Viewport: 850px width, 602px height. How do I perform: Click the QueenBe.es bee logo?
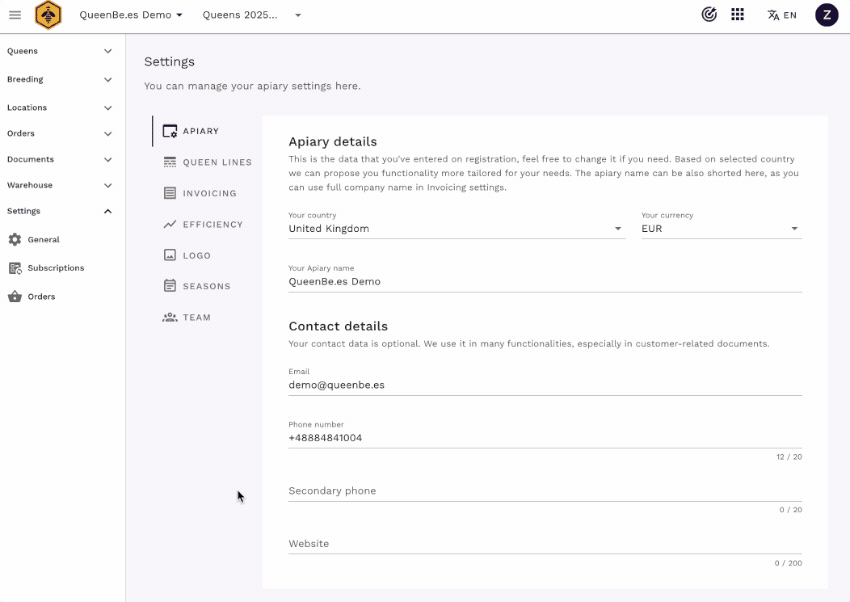click(x=48, y=15)
